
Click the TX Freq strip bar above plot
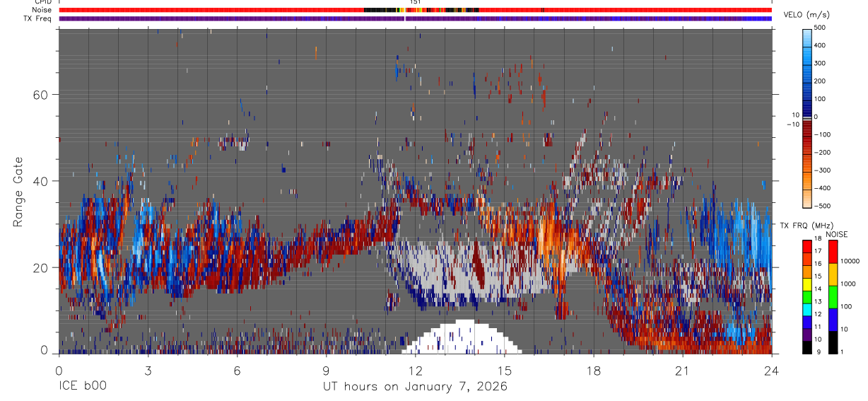pyautogui.click(x=415, y=19)
